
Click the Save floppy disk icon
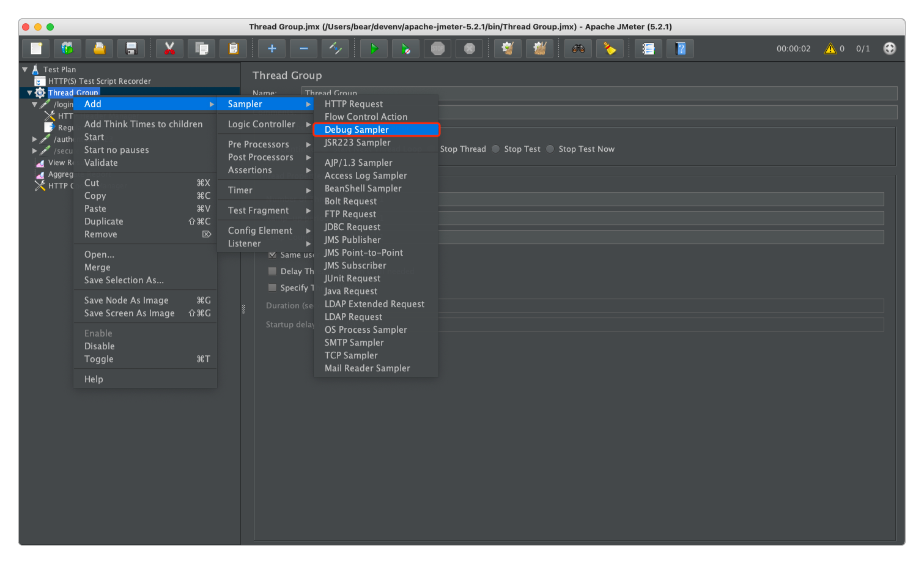[131, 48]
